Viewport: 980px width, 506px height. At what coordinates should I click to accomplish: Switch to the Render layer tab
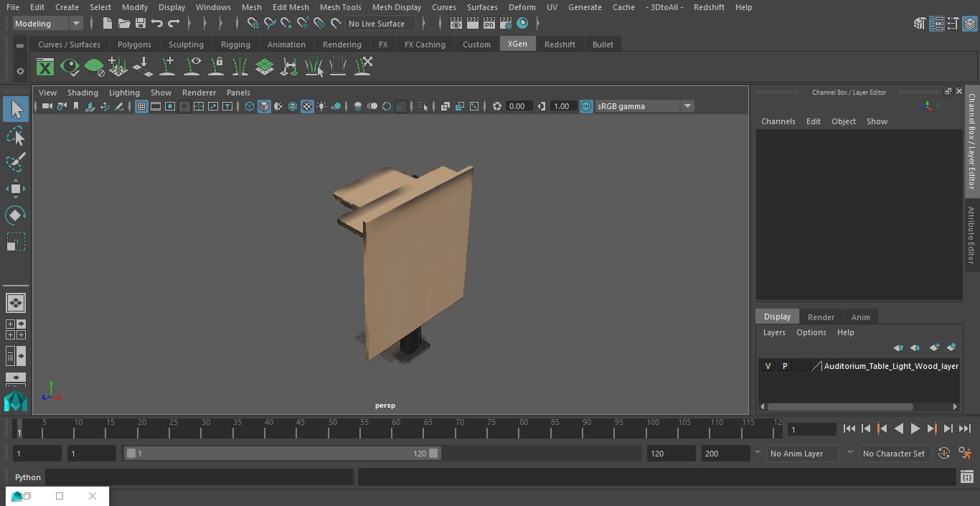click(821, 317)
